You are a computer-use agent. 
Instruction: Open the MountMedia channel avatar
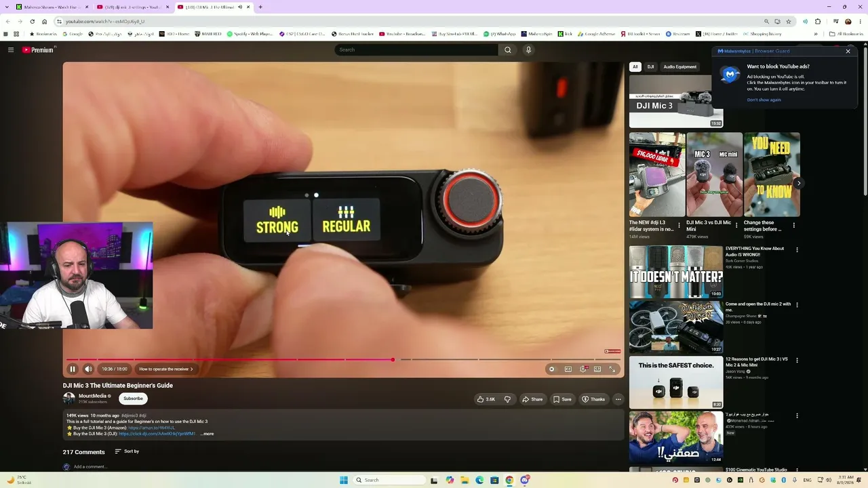(x=69, y=399)
